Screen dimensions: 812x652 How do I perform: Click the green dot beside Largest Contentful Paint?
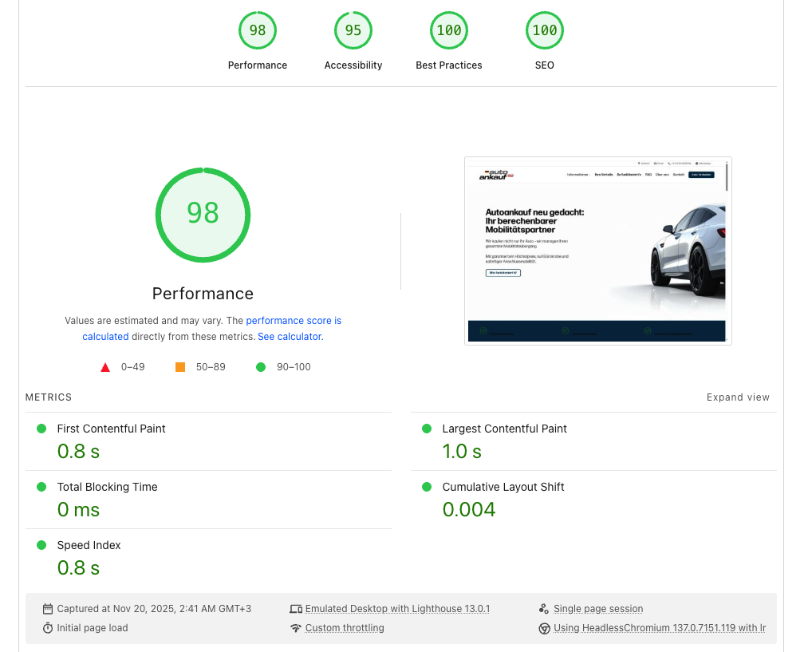click(x=427, y=428)
